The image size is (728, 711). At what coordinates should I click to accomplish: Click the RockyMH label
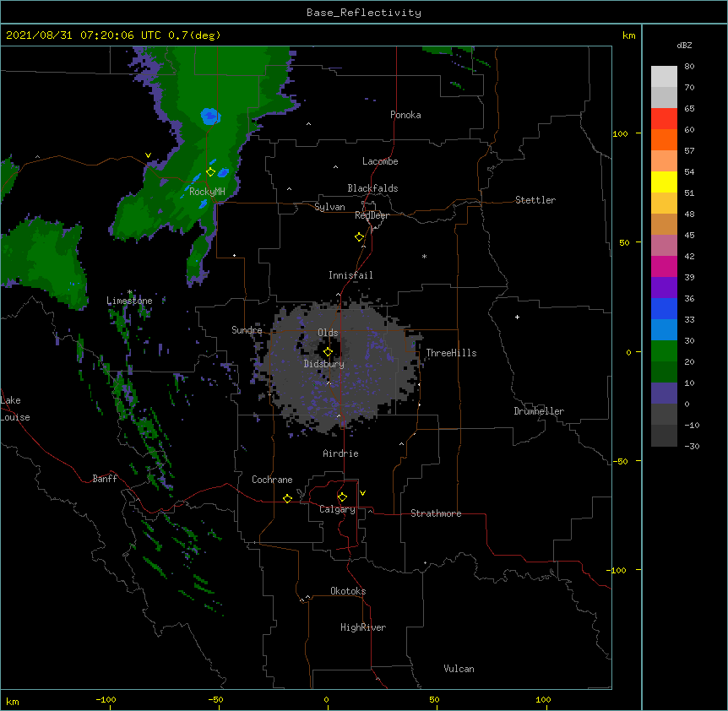pos(207,191)
